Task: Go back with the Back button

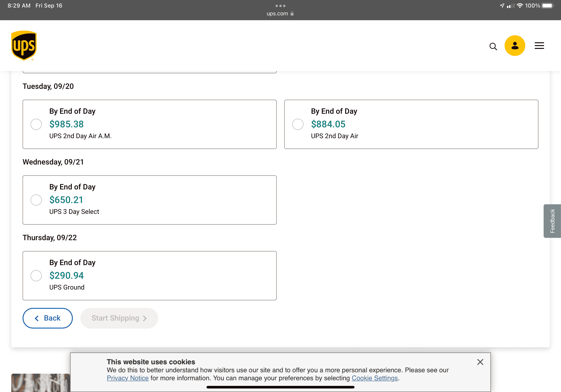Action: 48,318
